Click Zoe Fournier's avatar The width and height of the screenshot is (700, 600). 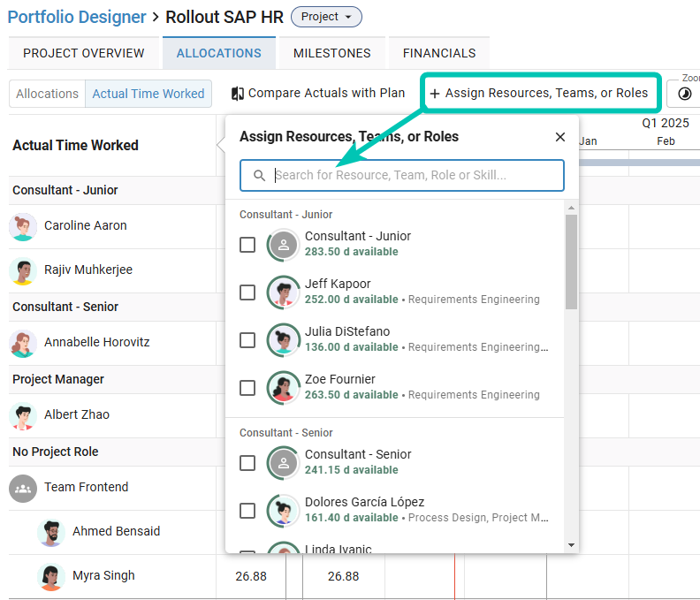point(284,389)
